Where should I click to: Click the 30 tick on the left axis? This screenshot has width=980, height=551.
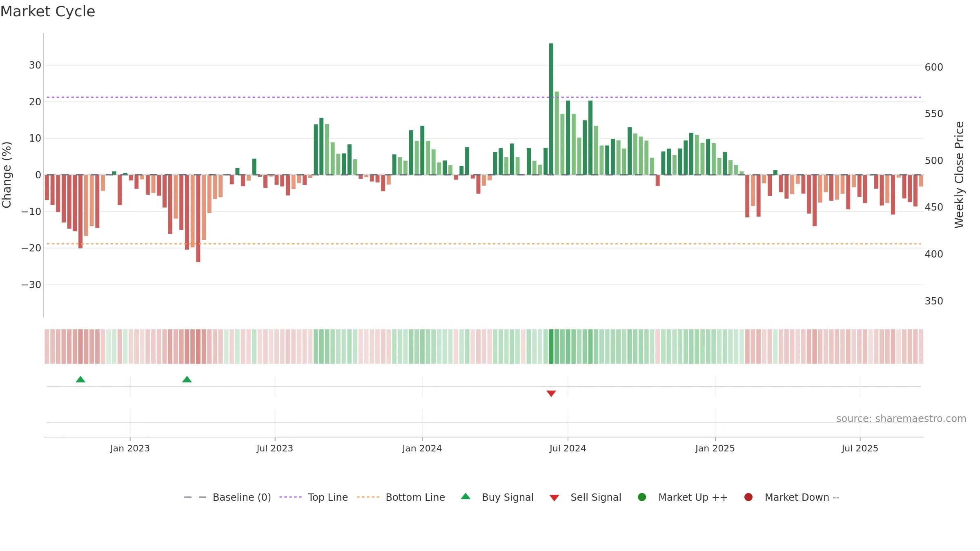[x=35, y=65]
